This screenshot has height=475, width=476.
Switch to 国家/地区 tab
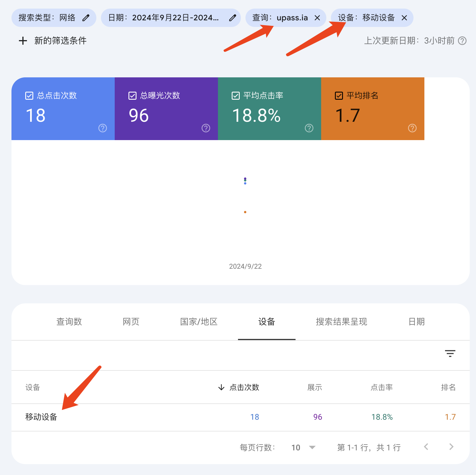(199, 322)
